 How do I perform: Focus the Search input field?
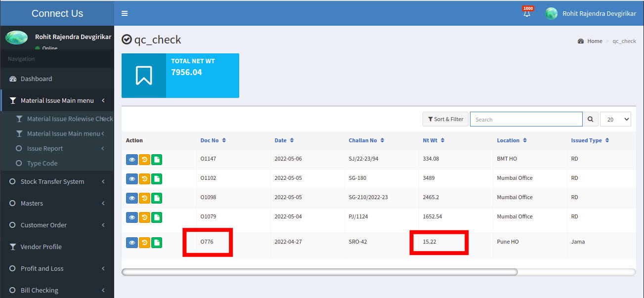(x=526, y=119)
